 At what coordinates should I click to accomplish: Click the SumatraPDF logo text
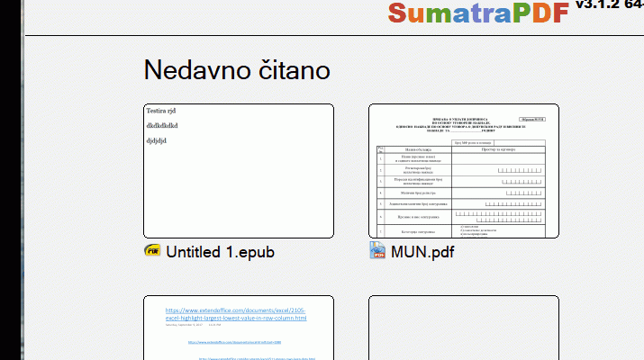tap(479, 13)
